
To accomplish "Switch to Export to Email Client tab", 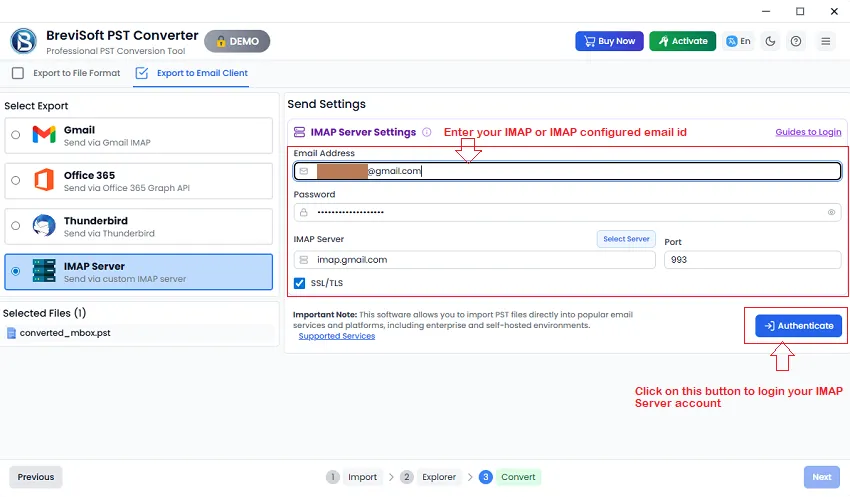I will [192, 73].
